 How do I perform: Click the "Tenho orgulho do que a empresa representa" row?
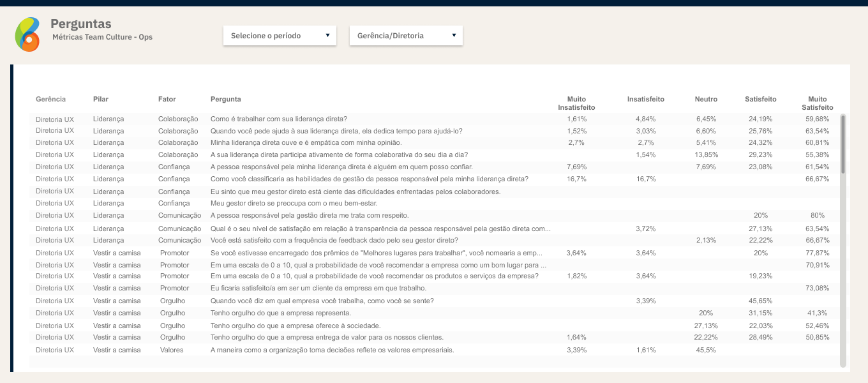[x=281, y=313]
